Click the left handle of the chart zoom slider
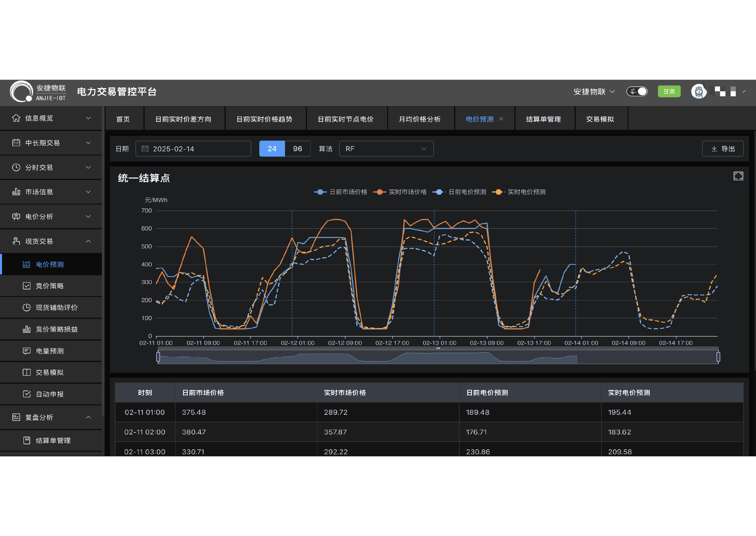Screen dimensions: 756x536 point(158,357)
